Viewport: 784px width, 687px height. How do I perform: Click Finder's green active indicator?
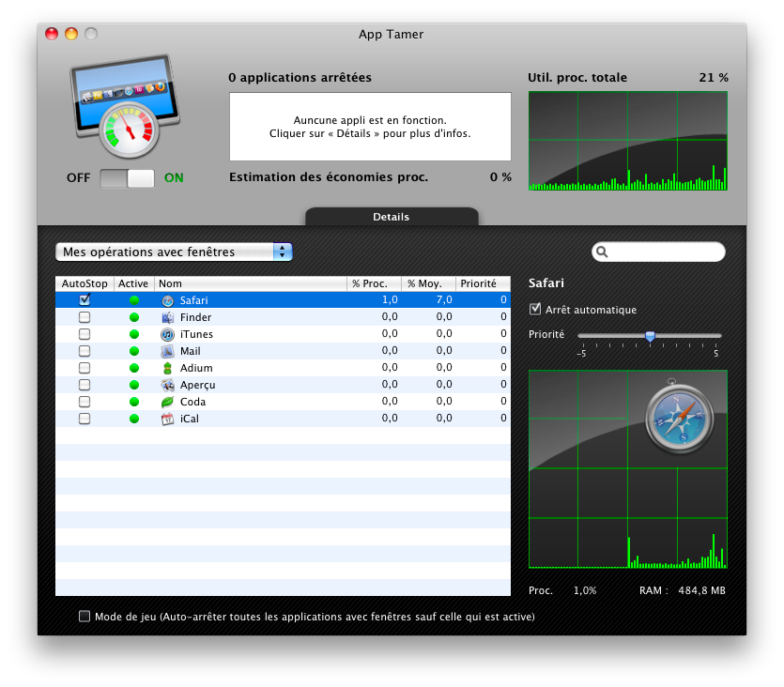(134, 317)
